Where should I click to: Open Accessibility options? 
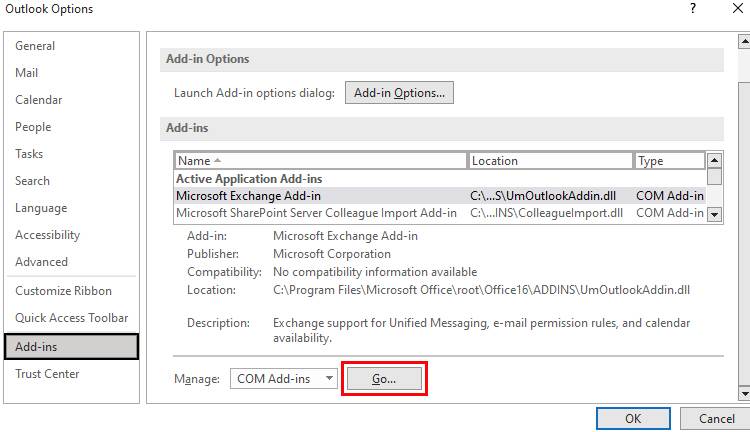click(47, 235)
